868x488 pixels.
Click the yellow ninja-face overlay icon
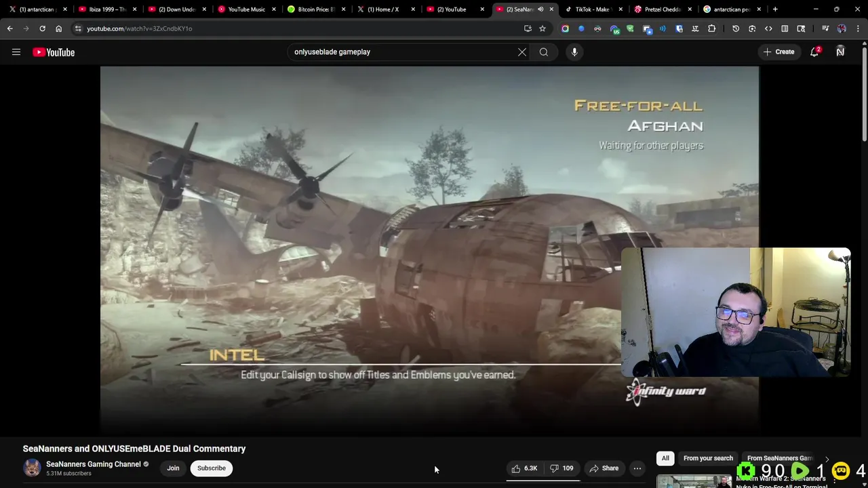(840, 471)
